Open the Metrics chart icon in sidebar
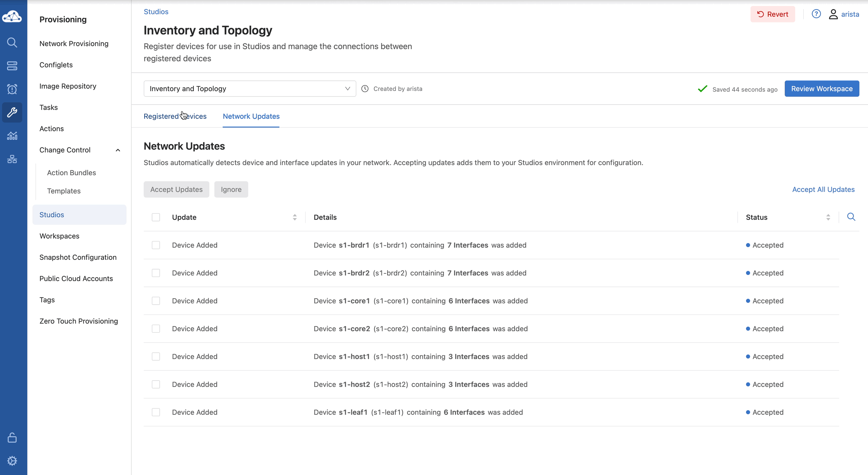 (x=12, y=136)
